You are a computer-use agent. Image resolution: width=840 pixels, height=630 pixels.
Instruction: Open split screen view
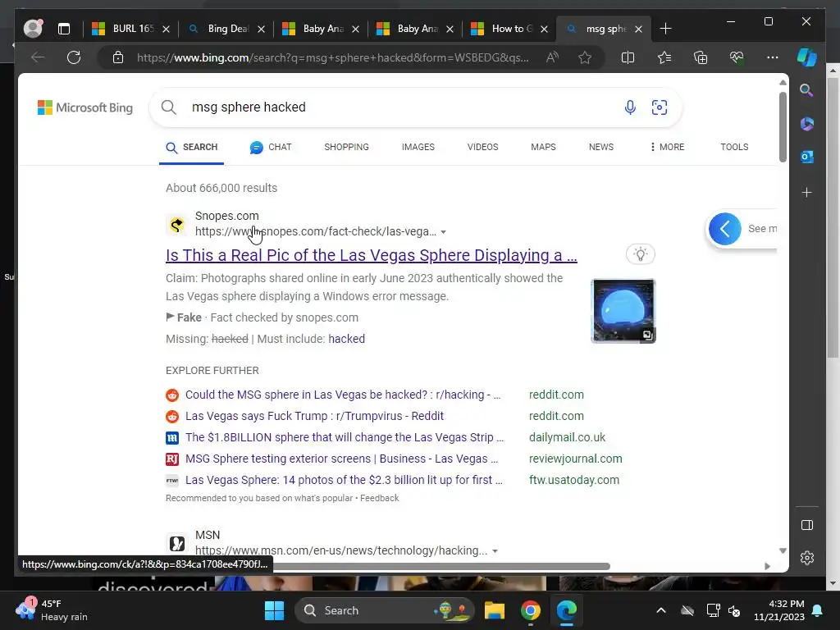coord(628,57)
